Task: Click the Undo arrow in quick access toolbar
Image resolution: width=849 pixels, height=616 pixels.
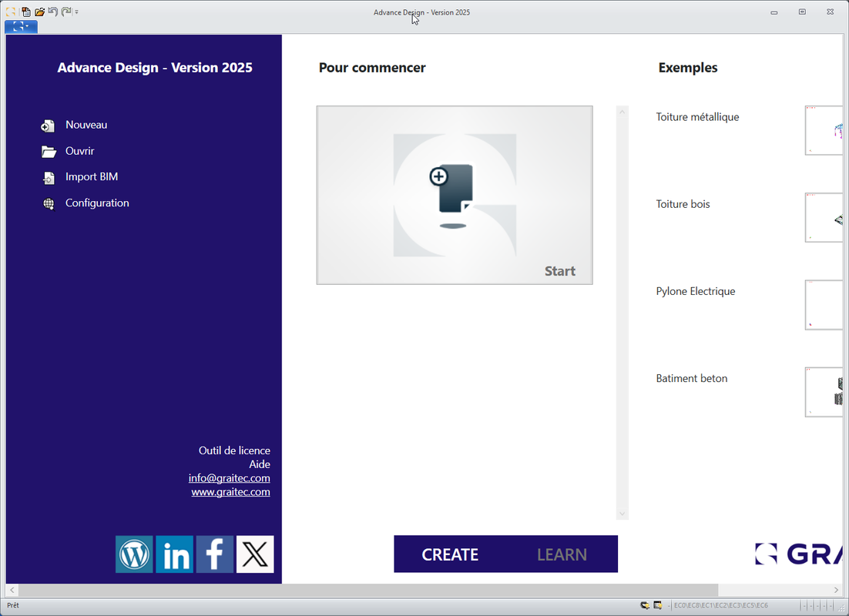Action: 52,12
